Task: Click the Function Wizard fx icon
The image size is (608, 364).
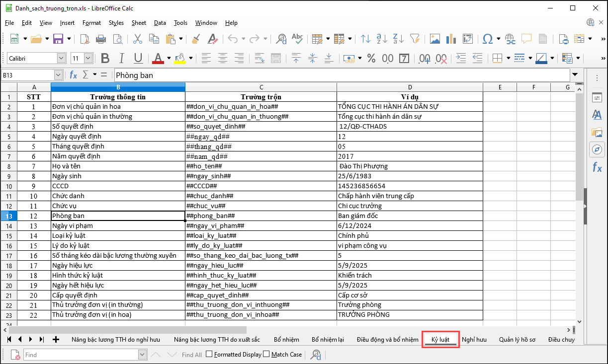Action: [73, 75]
